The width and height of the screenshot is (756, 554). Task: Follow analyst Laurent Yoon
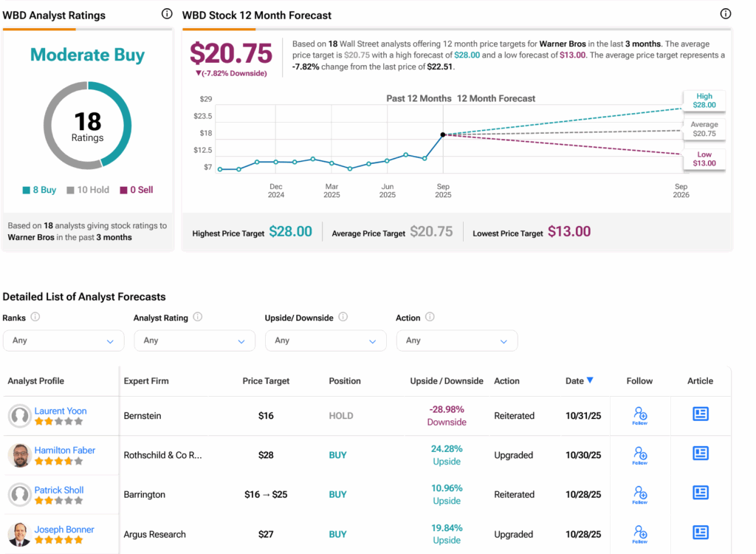click(x=639, y=415)
